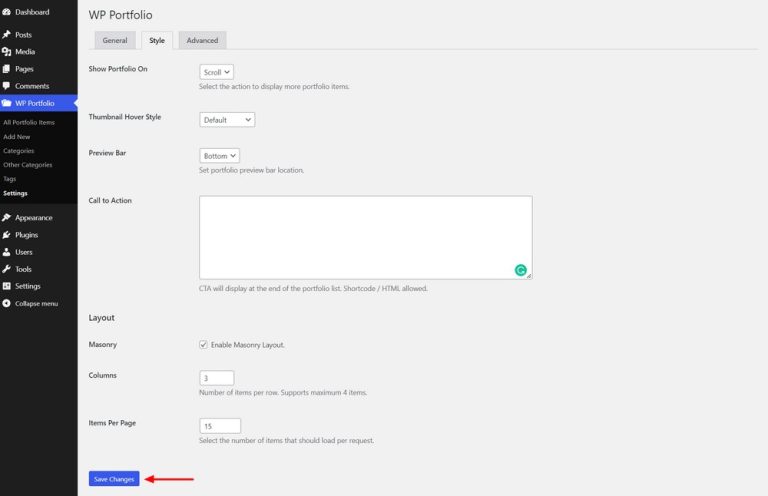The height and width of the screenshot is (496, 768).
Task: Open the Plugins menu
Action: (x=26, y=235)
